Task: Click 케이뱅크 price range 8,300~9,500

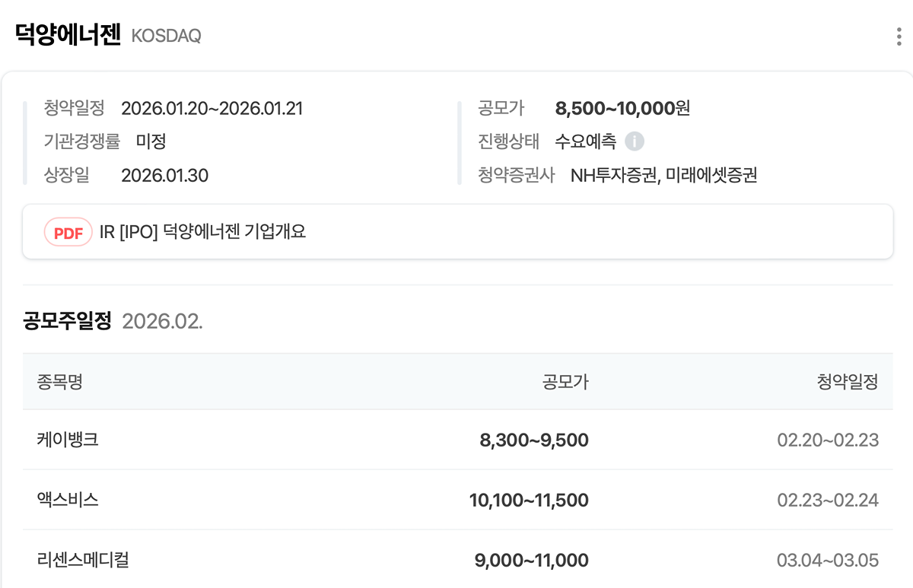Action: [533, 440]
